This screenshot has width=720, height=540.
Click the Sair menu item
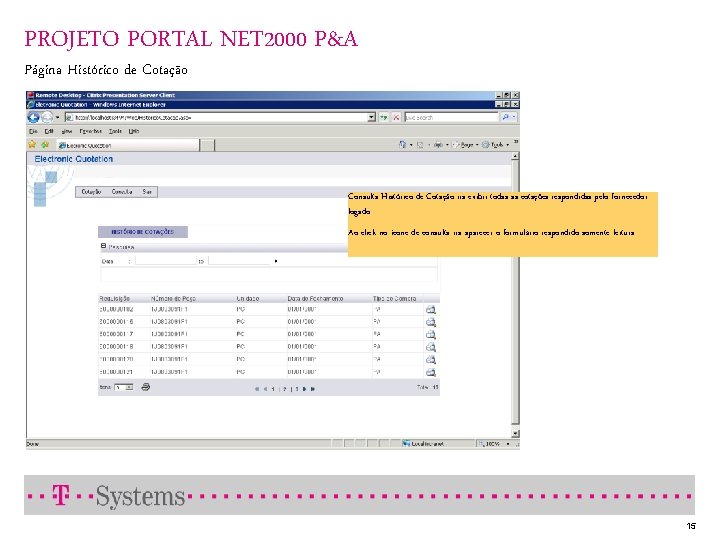(147, 192)
